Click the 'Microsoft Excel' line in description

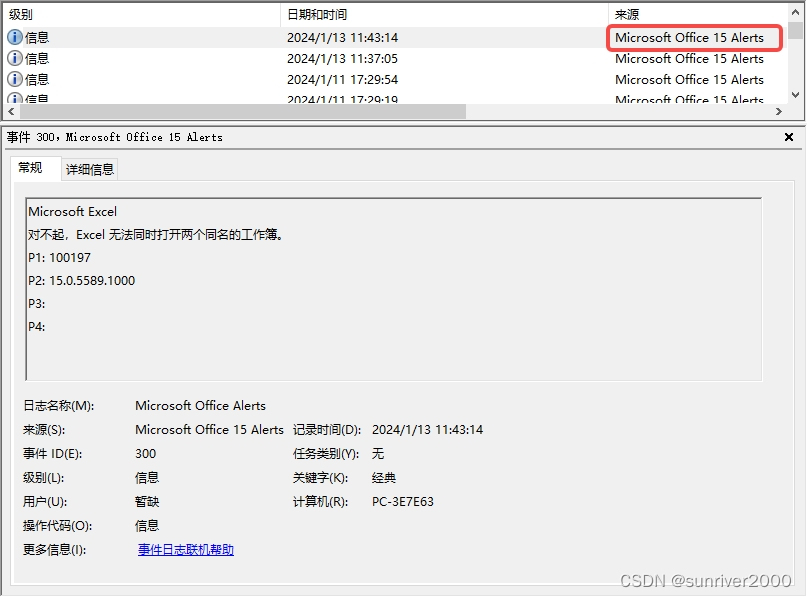(x=73, y=212)
